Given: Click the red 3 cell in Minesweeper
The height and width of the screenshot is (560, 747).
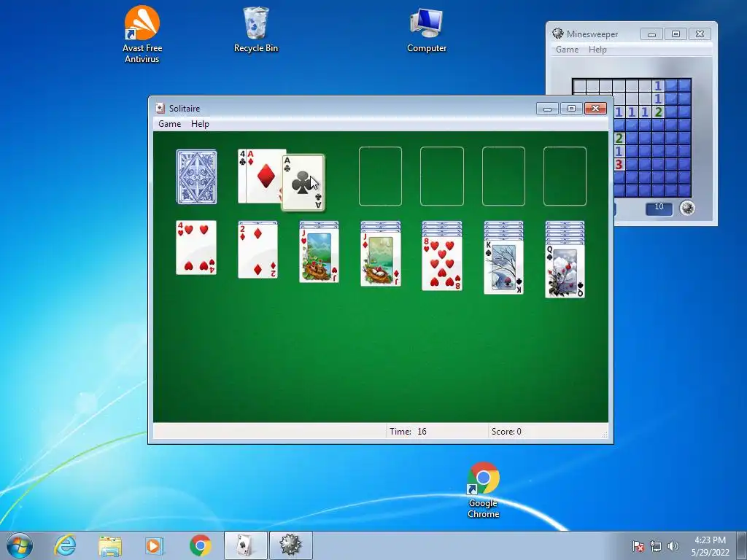Looking at the screenshot, I should click(x=619, y=165).
